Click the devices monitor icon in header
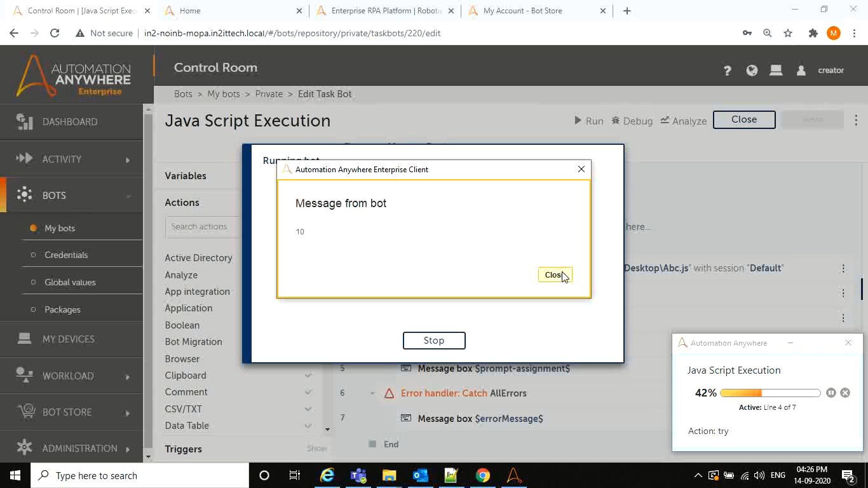The width and height of the screenshot is (868, 488). click(776, 71)
